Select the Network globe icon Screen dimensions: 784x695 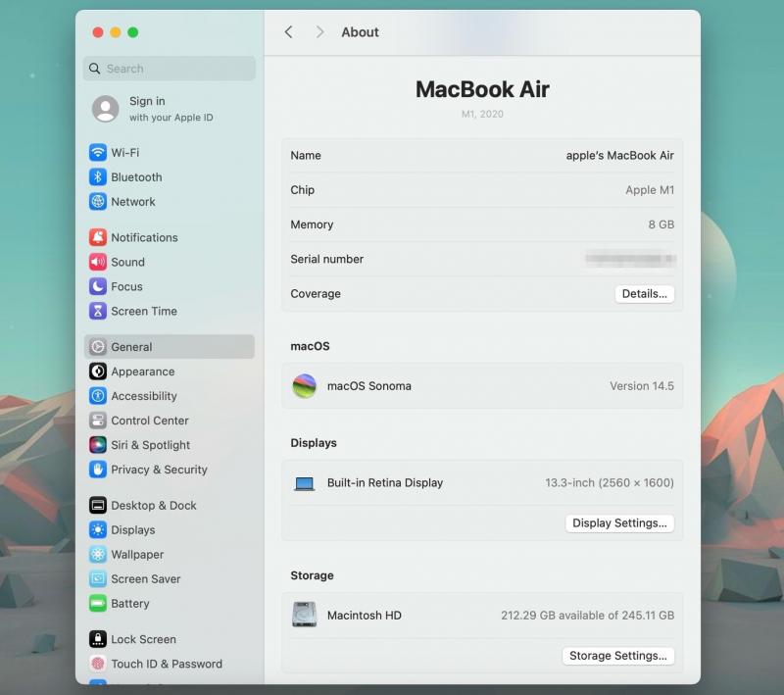[98, 202]
